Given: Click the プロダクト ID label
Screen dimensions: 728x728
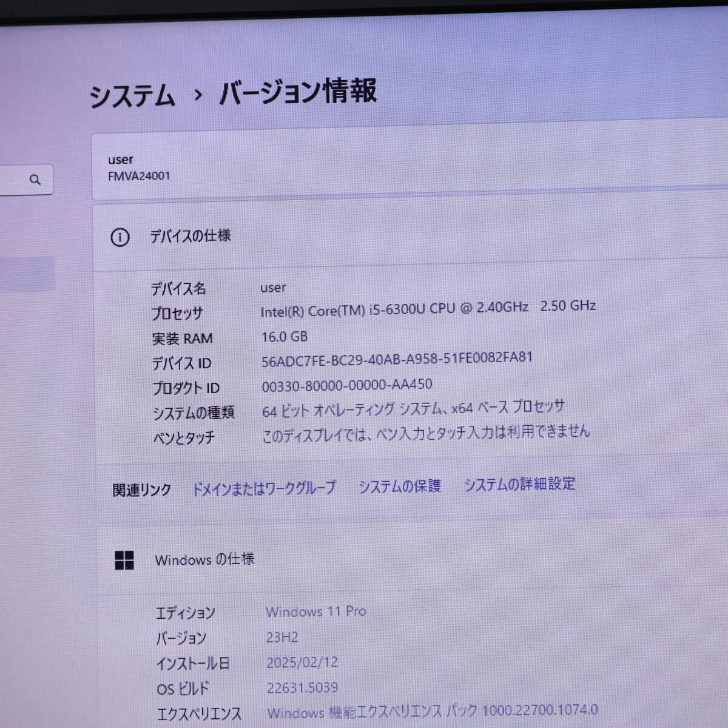Looking at the screenshot, I should click(186, 388).
